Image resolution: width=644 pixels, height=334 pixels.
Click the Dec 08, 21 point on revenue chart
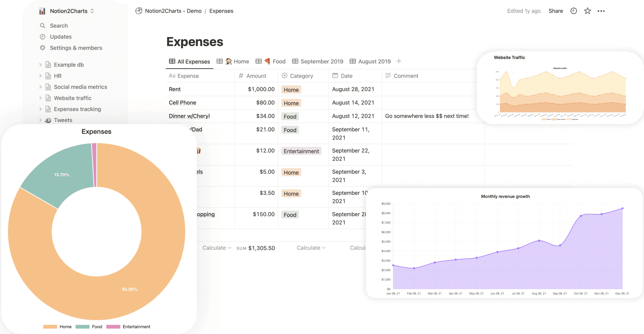[623, 208]
